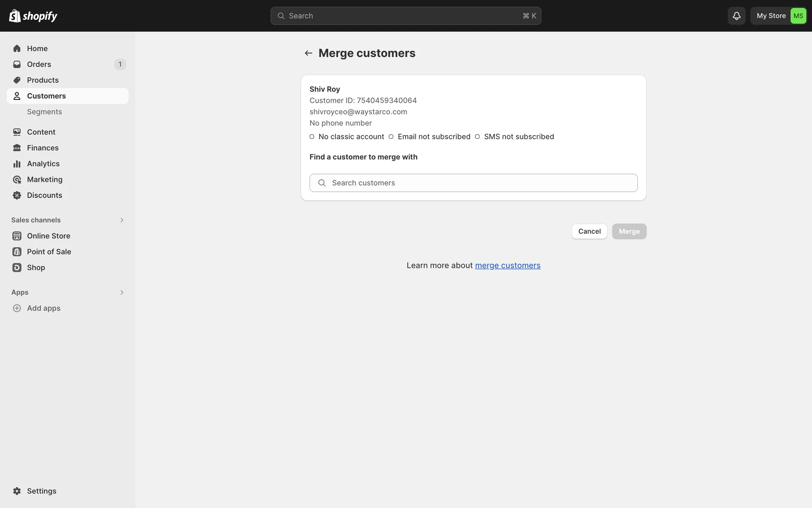This screenshot has width=812, height=508.
Task: Click the Analytics bar chart icon
Action: point(17,164)
